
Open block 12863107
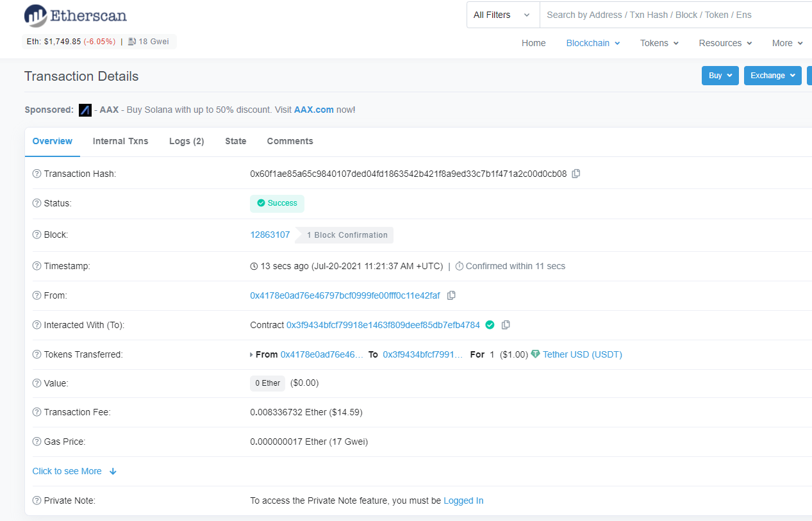(270, 235)
